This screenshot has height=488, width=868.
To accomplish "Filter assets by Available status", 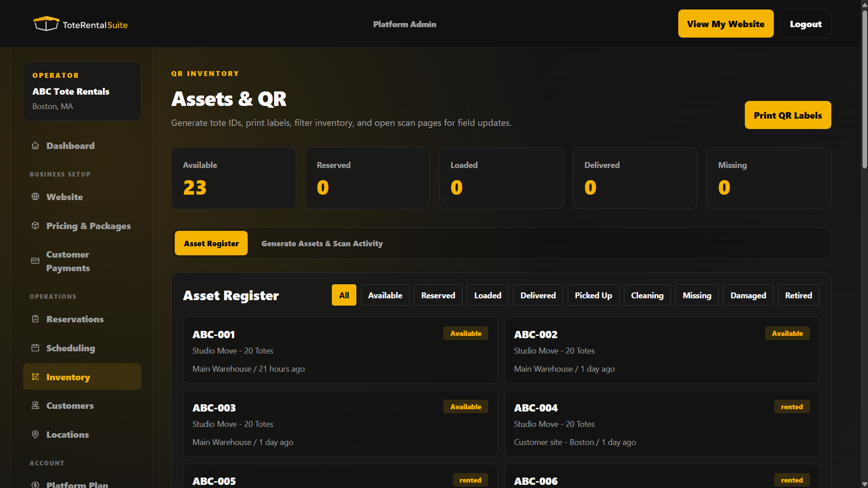I will coord(385,295).
